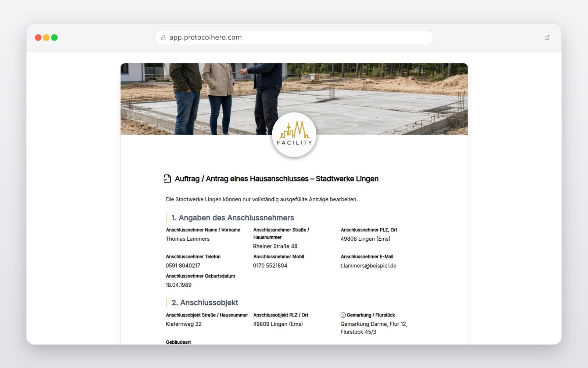Click heading 1. Angaben des Anschlussnehmers
The height and width of the screenshot is (368, 588).
pos(233,218)
